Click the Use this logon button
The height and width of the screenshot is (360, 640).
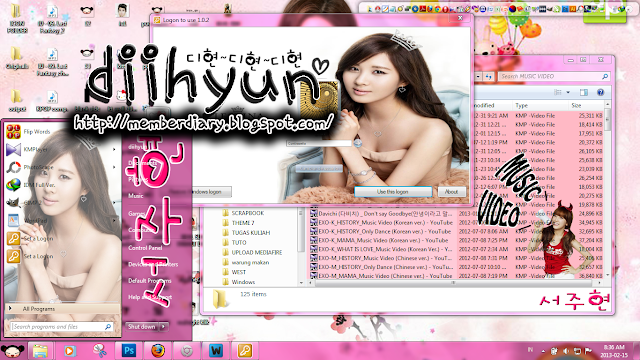[x=393, y=192]
